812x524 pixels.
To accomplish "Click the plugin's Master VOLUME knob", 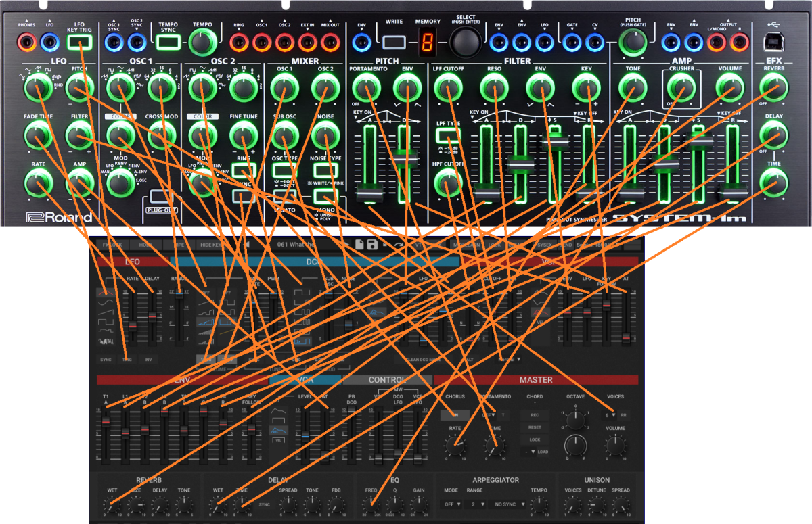I will (x=615, y=445).
